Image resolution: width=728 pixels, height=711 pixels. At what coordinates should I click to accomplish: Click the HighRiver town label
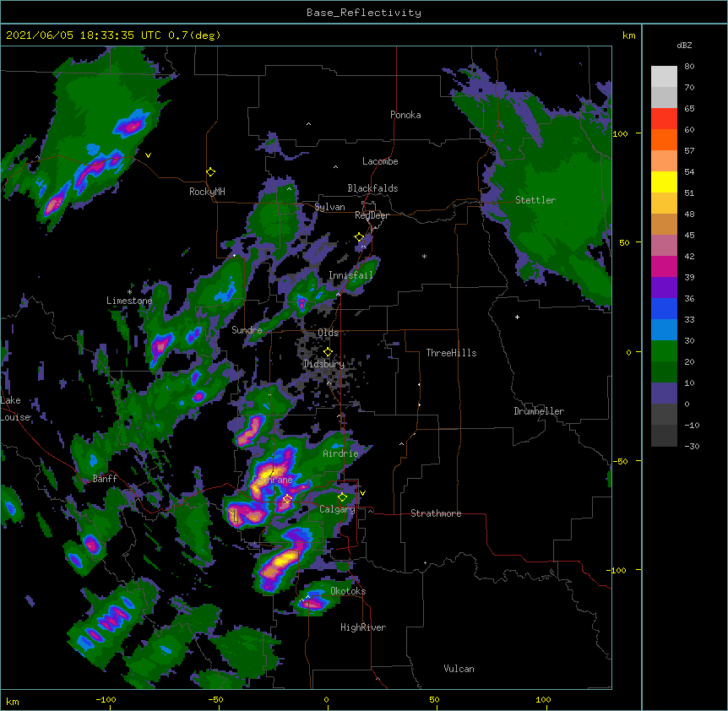[x=363, y=627]
